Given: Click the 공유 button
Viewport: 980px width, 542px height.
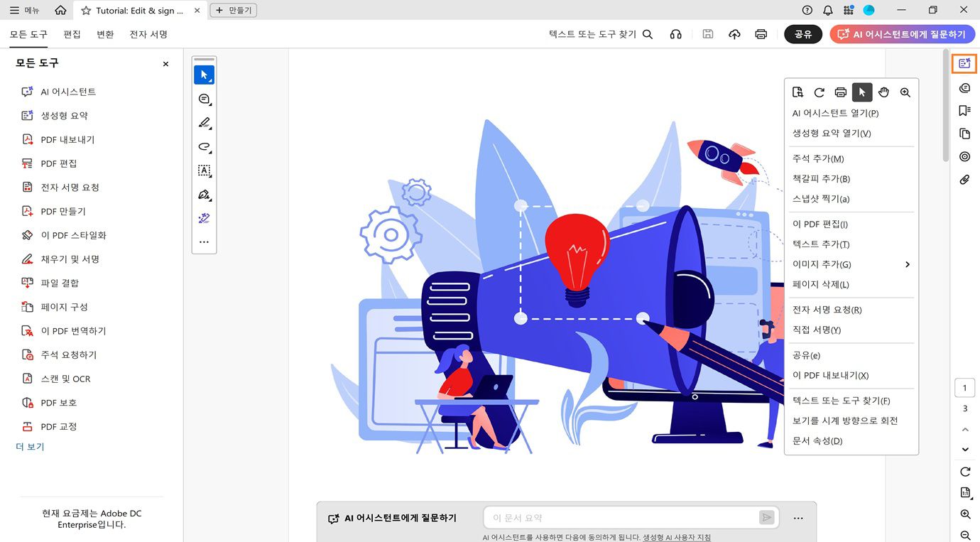Looking at the screenshot, I should 803,33.
